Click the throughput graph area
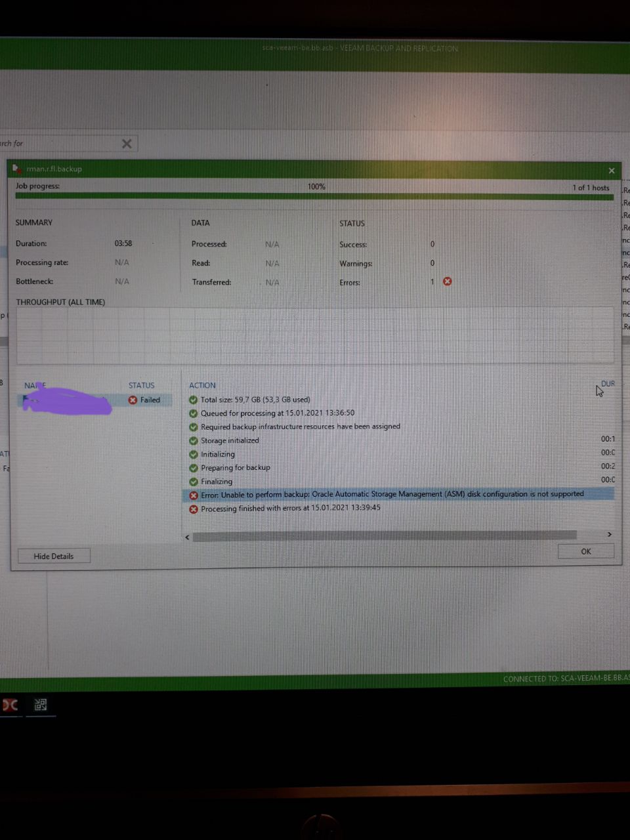The image size is (630, 840). pos(315,335)
